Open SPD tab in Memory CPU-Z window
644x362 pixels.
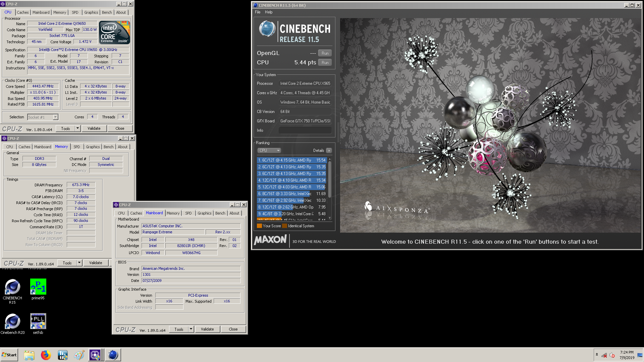click(77, 147)
